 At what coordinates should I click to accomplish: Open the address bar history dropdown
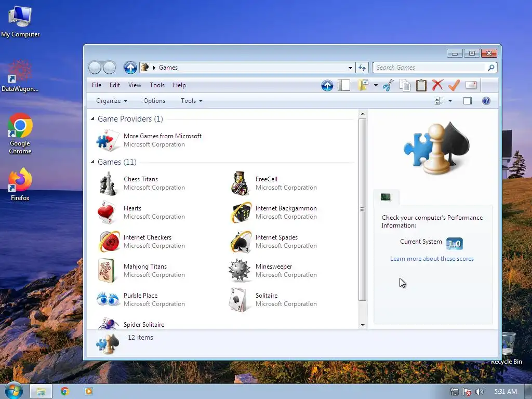(350, 68)
